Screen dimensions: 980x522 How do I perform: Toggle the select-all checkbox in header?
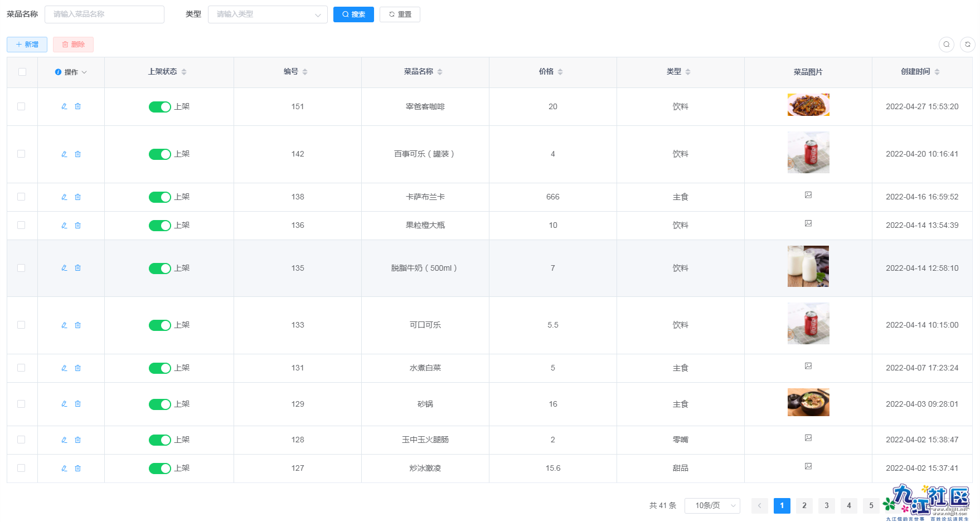click(22, 72)
